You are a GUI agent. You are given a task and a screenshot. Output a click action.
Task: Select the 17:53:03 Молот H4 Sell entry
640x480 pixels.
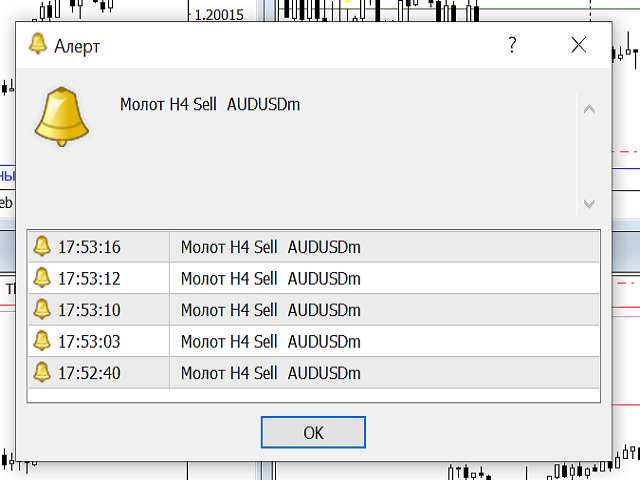point(314,341)
